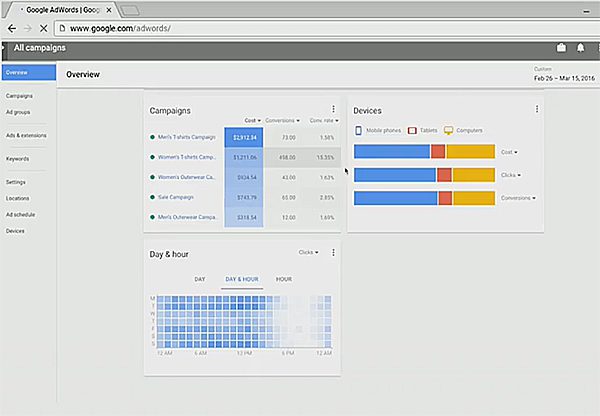Click green status dot for Sale Campaign

tap(152, 197)
